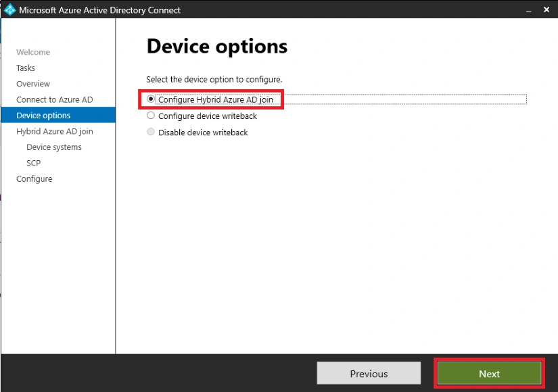Click the green Next button

pyautogui.click(x=489, y=374)
